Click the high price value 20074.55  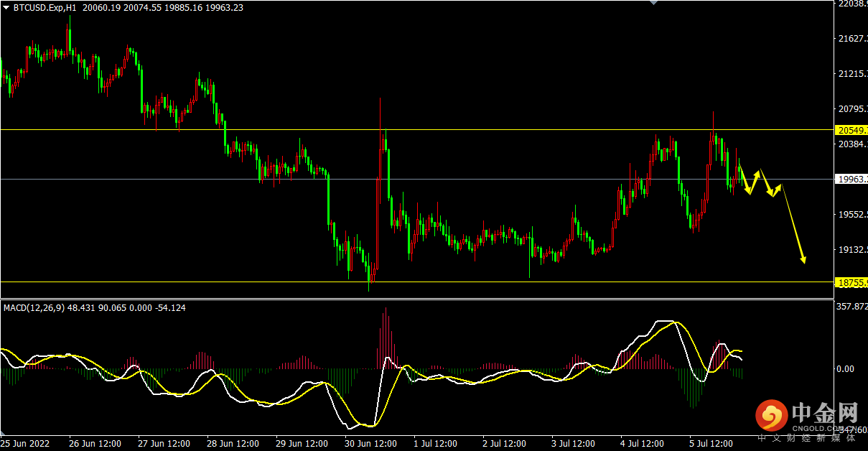[x=141, y=7]
